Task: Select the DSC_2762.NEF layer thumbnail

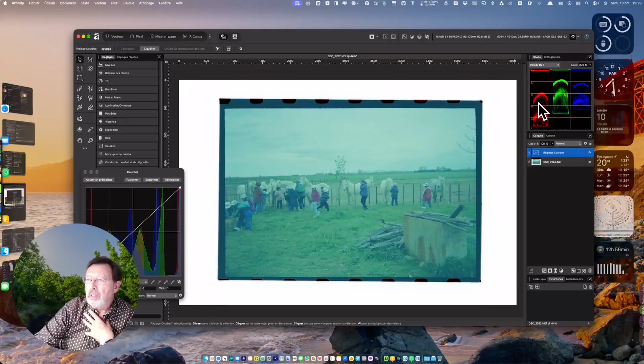Action: pos(536,162)
